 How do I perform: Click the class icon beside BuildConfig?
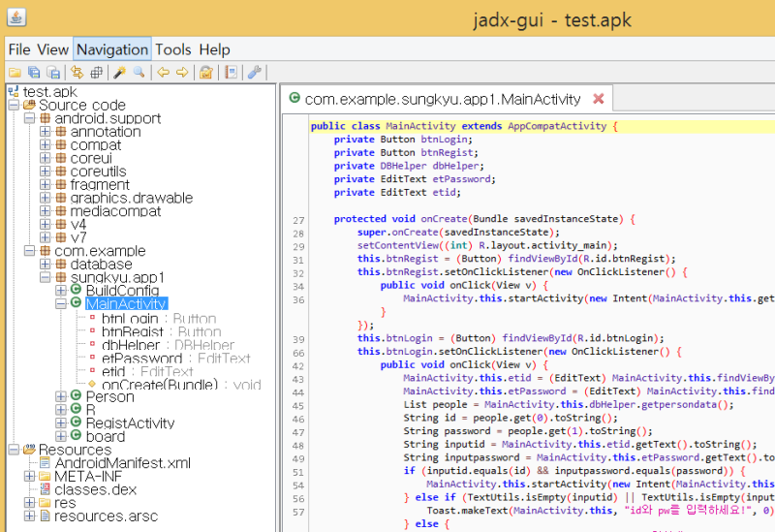pos(76,289)
